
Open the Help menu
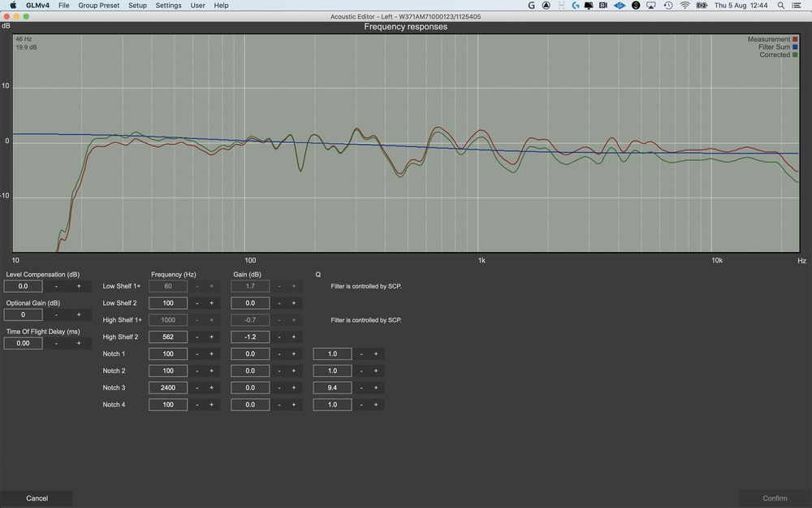(x=221, y=5)
